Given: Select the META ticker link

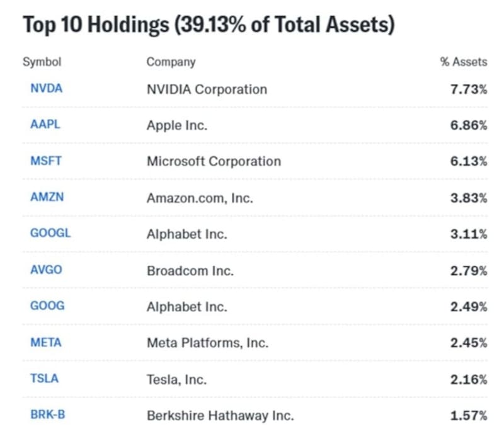Looking at the screenshot, I should point(46,342).
